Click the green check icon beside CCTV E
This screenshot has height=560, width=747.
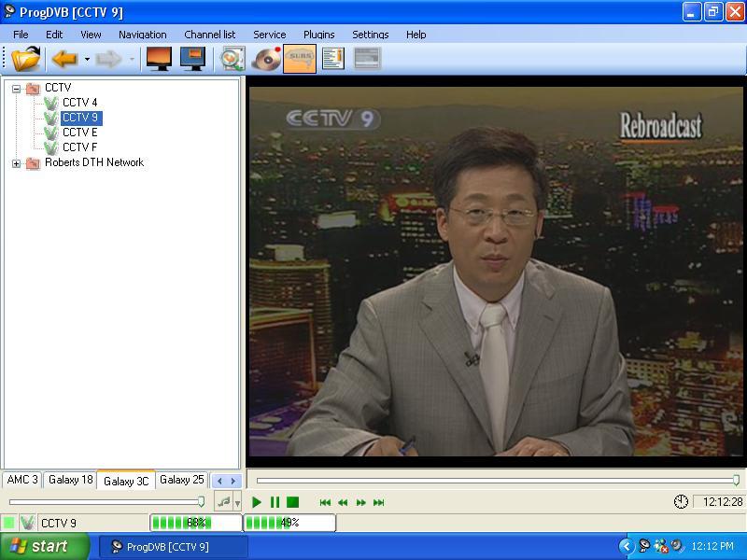point(51,133)
